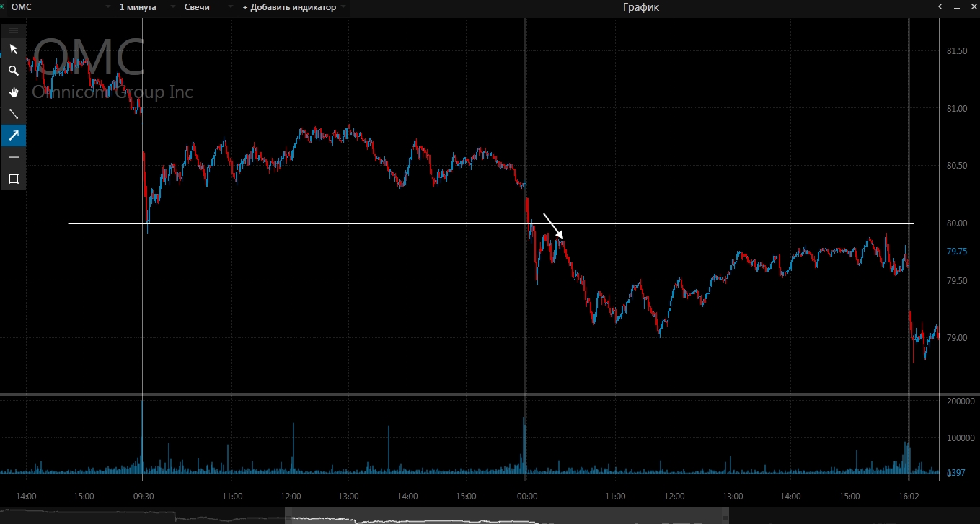The height and width of the screenshot is (524, 980).
Task: Open the OMC ticker symbol dropdown
Action: tap(107, 7)
